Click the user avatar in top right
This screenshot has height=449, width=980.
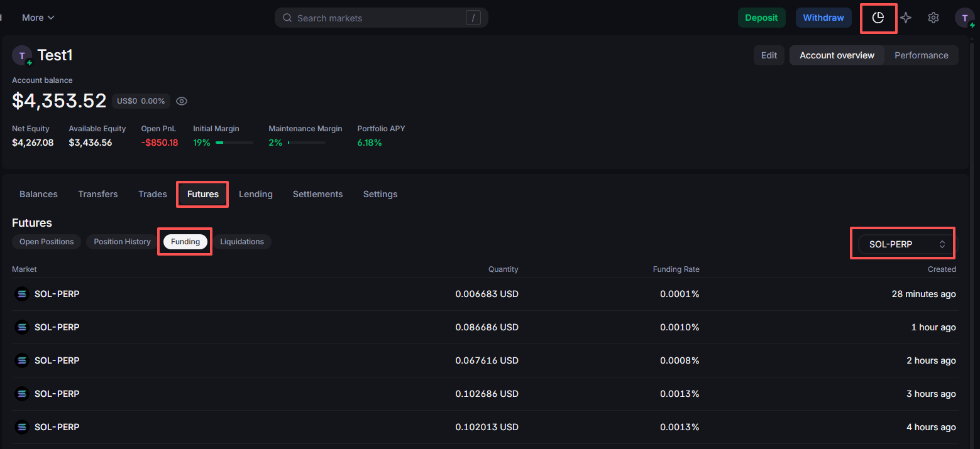[x=964, y=18]
